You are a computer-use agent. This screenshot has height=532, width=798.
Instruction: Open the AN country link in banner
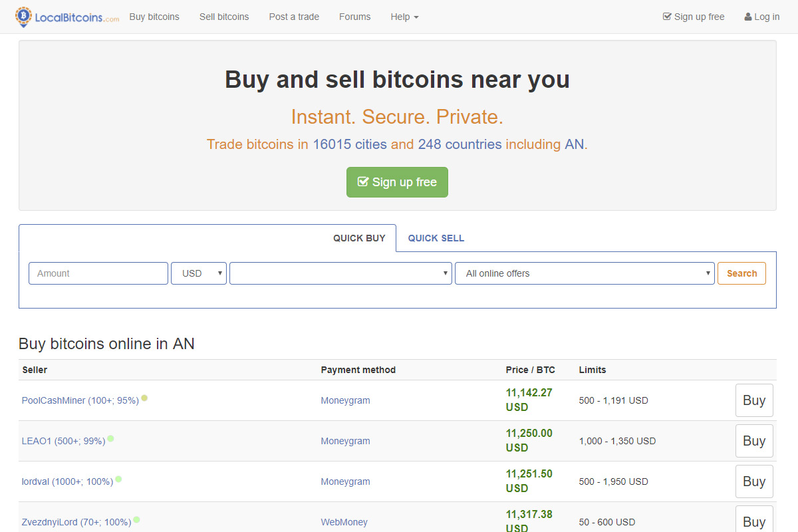575,144
